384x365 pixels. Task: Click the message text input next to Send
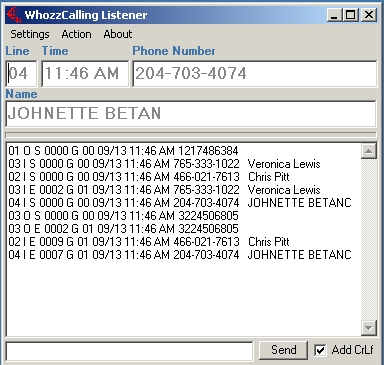pos(129,351)
